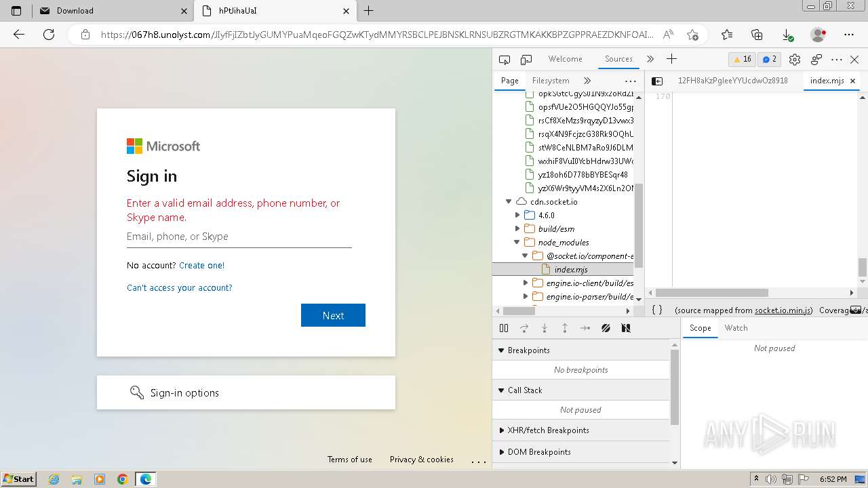Open the 2 messages issue counter
868x488 pixels.
pos(770,59)
